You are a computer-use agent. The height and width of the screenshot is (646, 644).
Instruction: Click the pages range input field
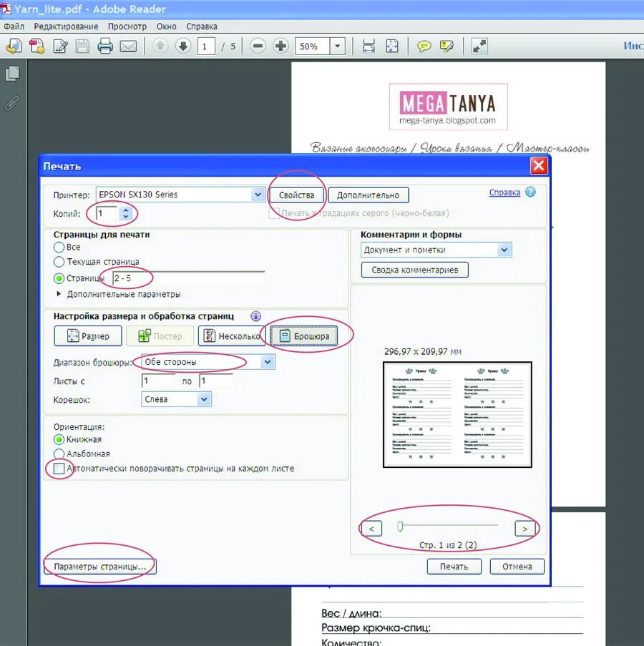(188, 278)
